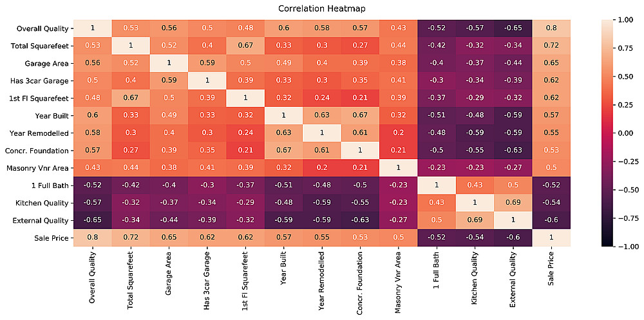
Task: Click the -0.65 cell in the Overall Quality row
Action: coord(513,28)
